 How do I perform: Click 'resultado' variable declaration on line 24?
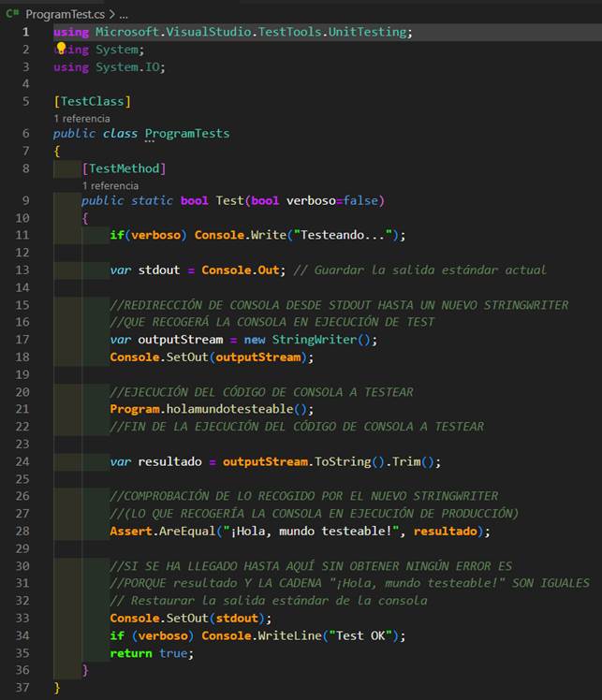pos(169,461)
